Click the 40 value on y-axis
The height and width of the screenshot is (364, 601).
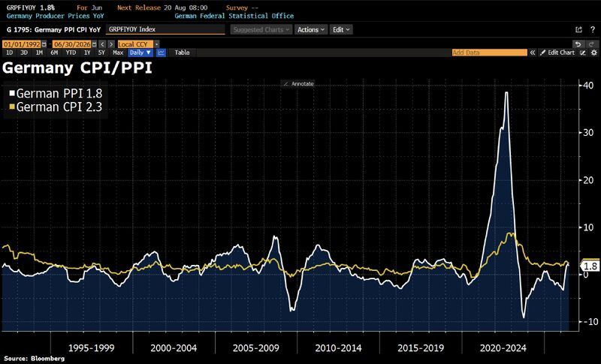click(x=588, y=85)
